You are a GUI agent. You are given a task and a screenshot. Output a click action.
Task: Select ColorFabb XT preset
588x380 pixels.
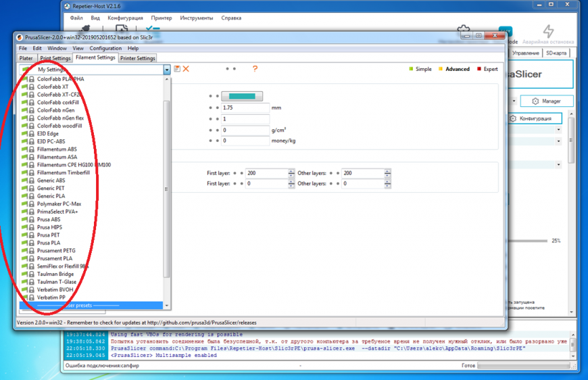click(x=91, y=87)
